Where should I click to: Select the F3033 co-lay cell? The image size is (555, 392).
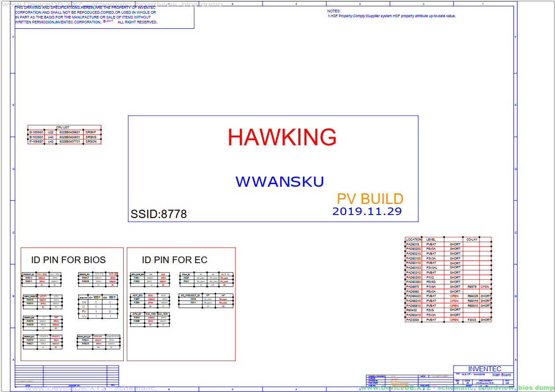click(x=471, y=320)
